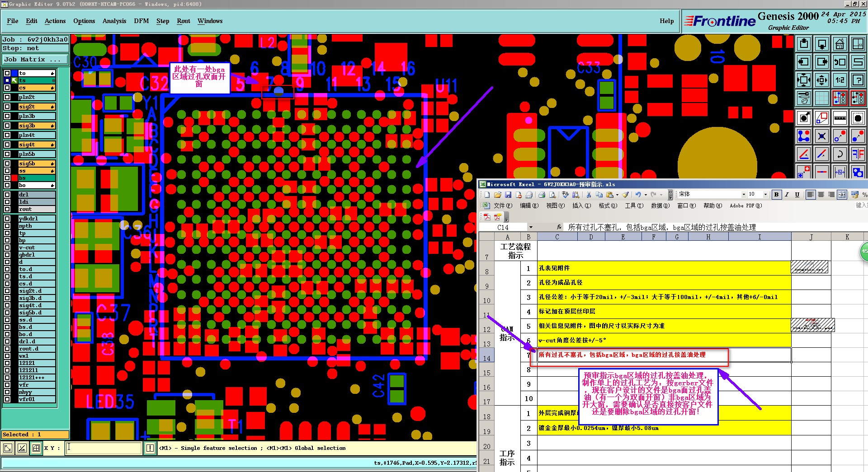Toggle visibility checkbox of layer cs

[7, 88]
